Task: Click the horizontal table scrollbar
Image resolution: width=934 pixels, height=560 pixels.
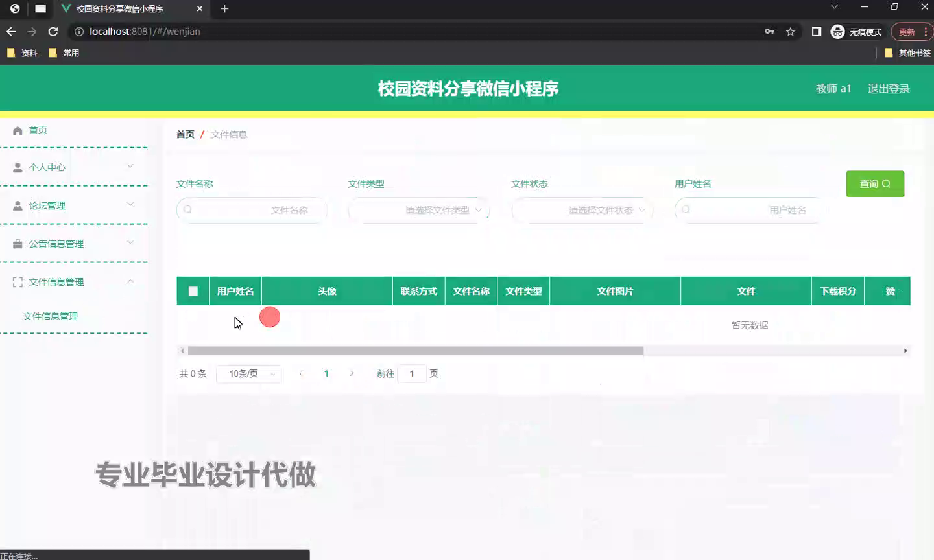Action: 415,351
